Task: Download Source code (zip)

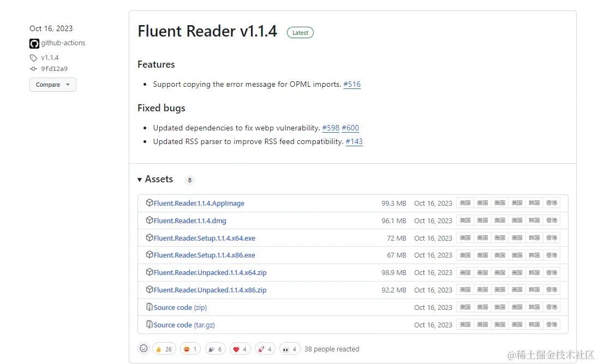Action: pyautogui.click(x=181, y=308)
